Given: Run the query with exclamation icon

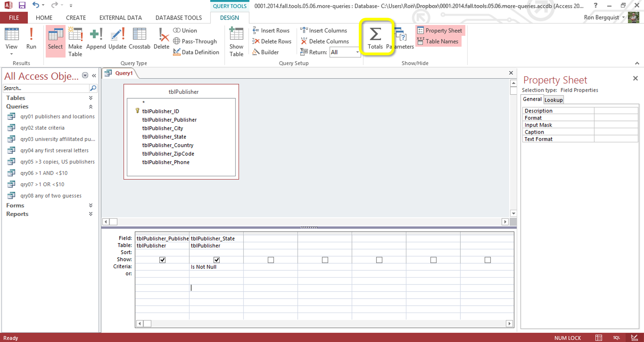Looking at the screenshot, I should coord(31,38).
